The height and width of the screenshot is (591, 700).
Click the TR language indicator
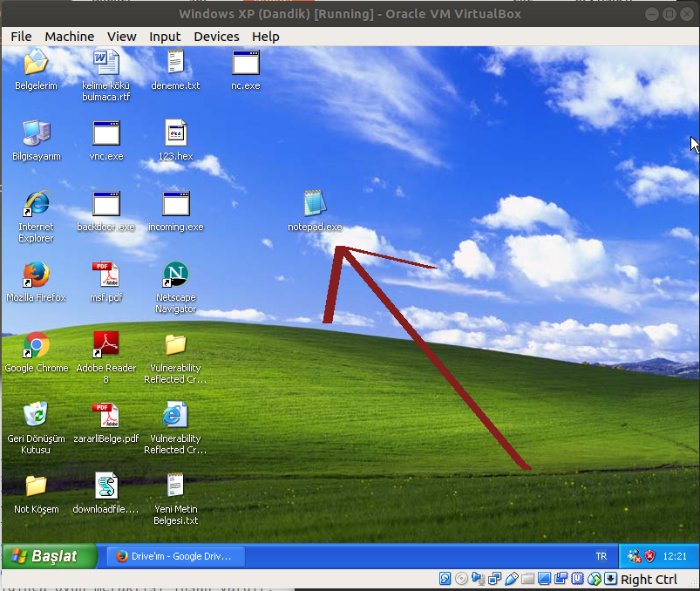[601, 556]
